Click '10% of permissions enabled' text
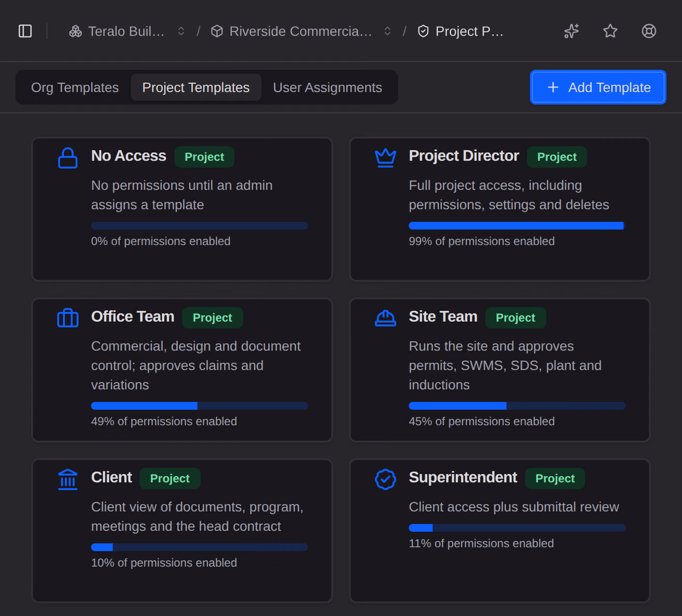This screenshot has width=682, height=616. coord(164,562)
